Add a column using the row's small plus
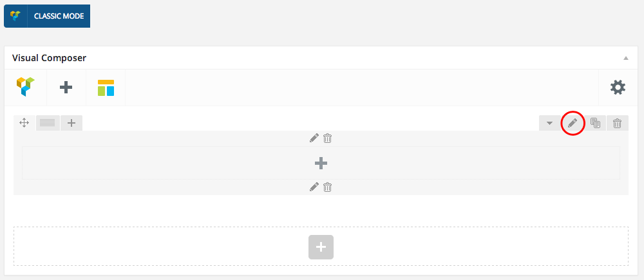The width and height of the screenshot is (644, 280). pos(71,123)
